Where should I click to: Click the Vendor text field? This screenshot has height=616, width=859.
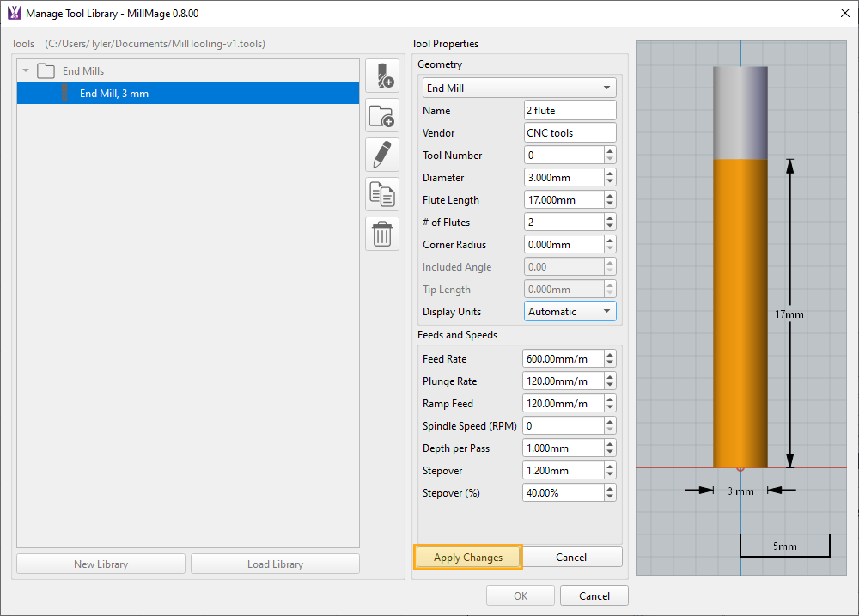[570, 133]
